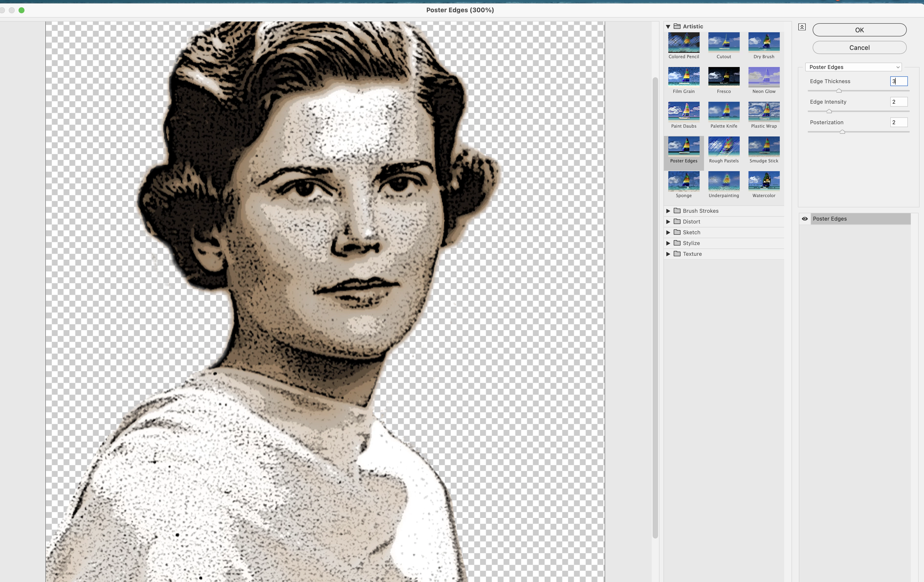924x582 pixels.
Task: Pick the Fresco filter thumbnail
Action: [723, 77]
